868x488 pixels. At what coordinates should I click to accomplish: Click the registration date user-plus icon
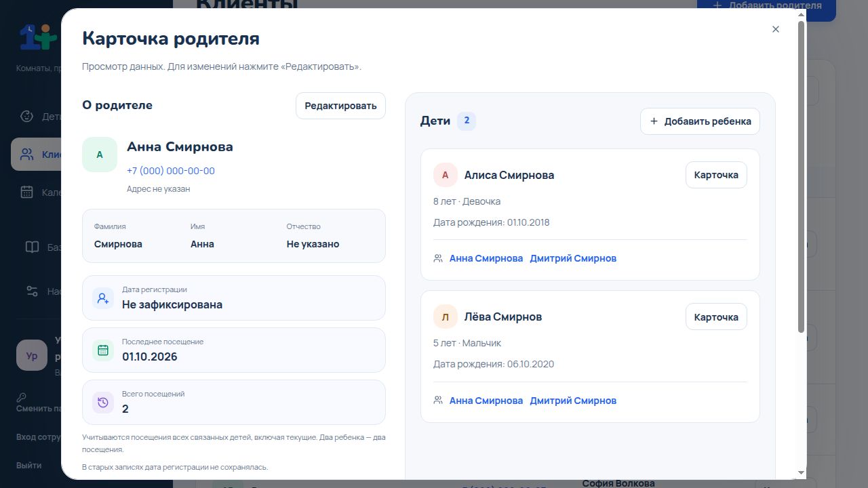[x=103, y=298]
